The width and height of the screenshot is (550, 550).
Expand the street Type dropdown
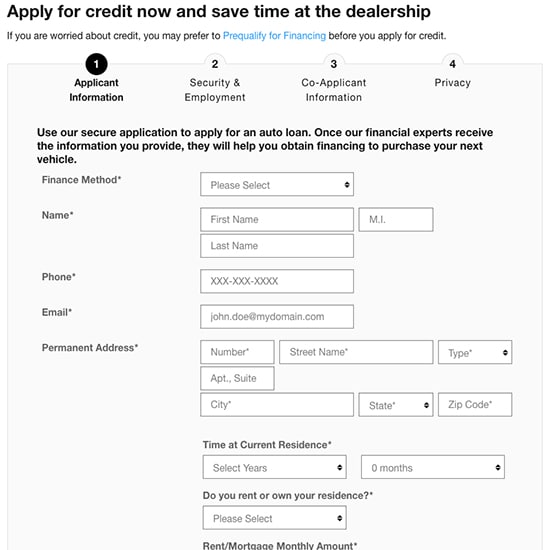(x=475, y=352)
